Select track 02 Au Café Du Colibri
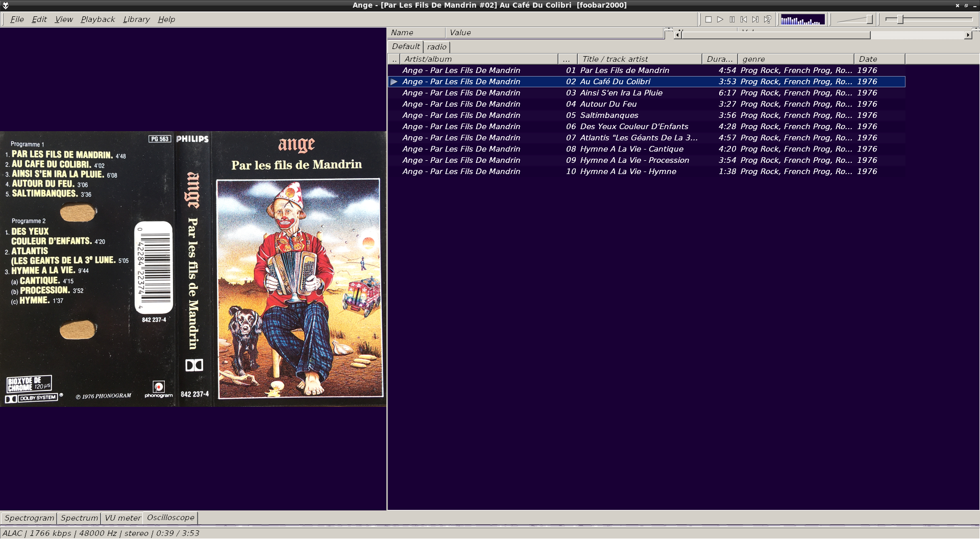 [x=647, y=82]
